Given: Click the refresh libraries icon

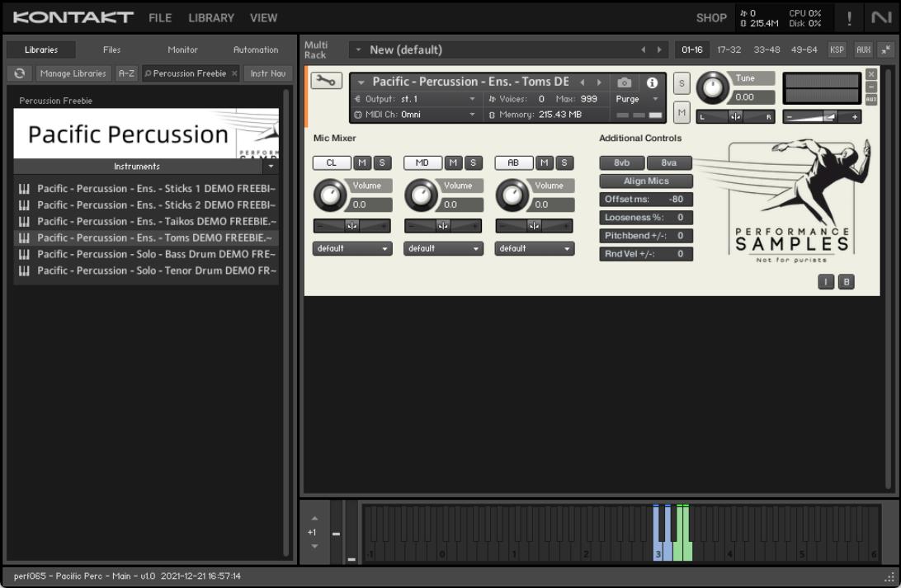Looking at the screenshot, I should tap(20, 73).
